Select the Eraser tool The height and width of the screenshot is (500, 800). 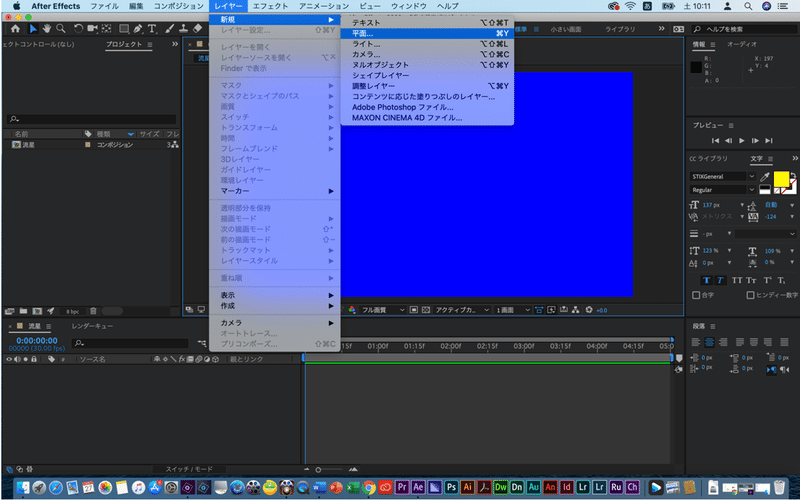click(x=197, y=29)
